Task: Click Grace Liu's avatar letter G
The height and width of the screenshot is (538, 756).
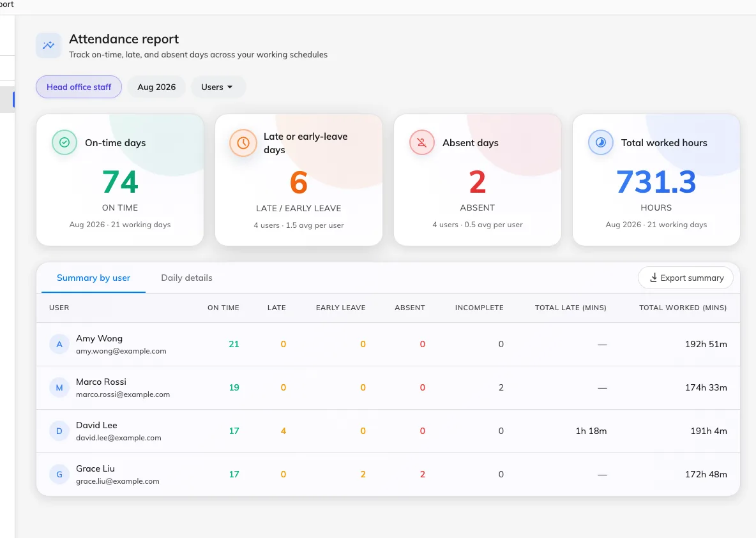Action: 59,474
